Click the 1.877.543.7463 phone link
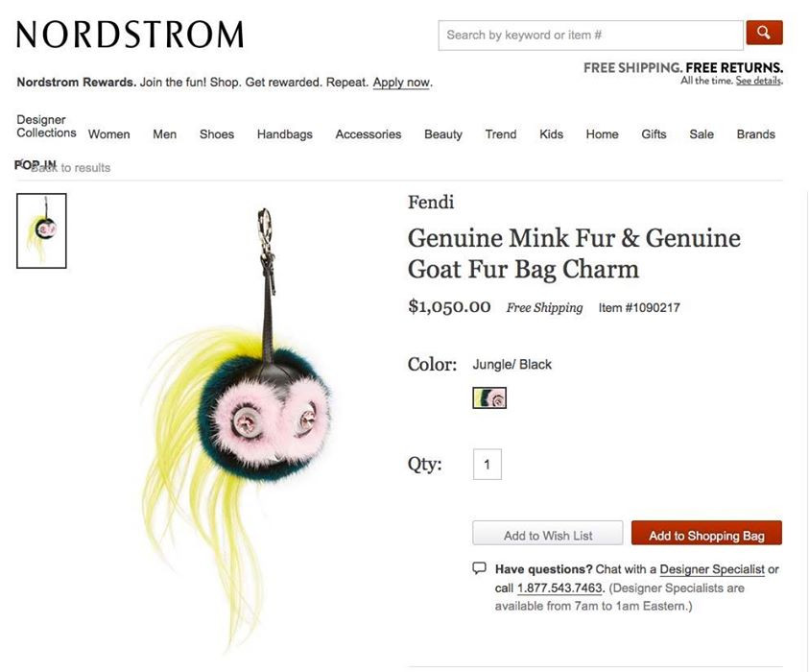This screenshot has height=672, width=809. (x=559, y=588)
